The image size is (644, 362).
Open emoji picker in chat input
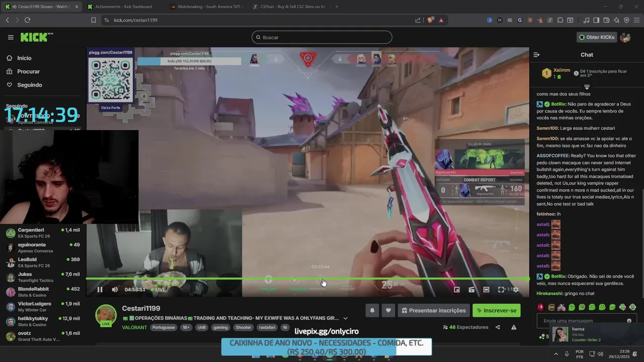pyautogui.click(x=629, y=321)
